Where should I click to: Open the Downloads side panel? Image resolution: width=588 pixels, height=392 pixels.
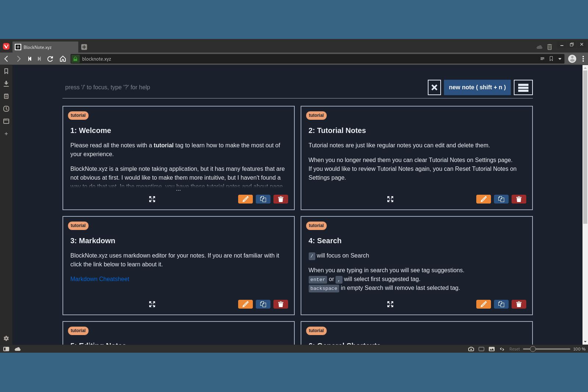[x=6, y=84]
